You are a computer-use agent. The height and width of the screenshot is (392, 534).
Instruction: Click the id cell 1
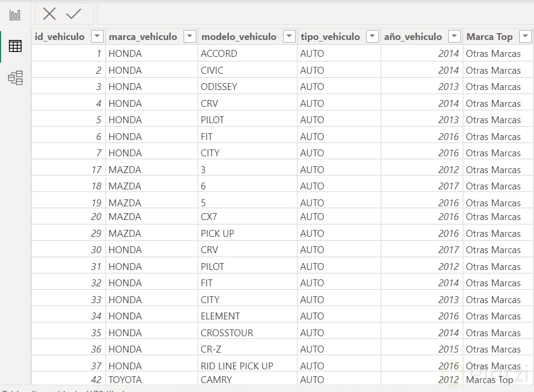click(68, 54)
